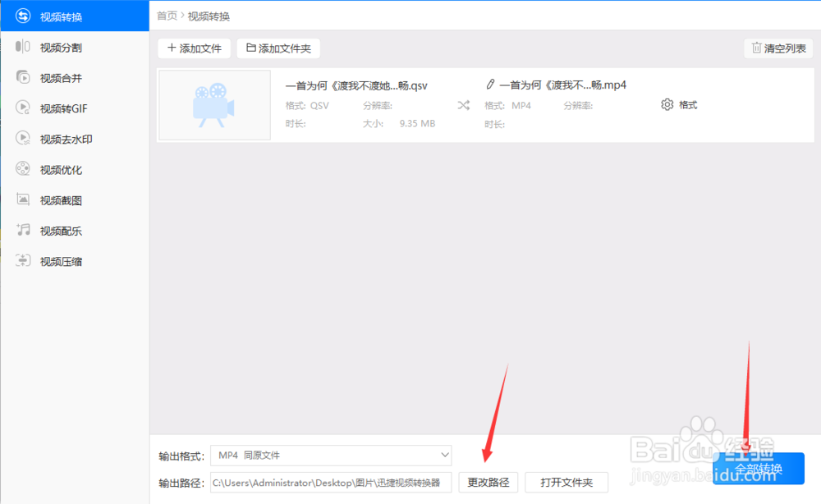Click the 9.35 MB file size

417,123
